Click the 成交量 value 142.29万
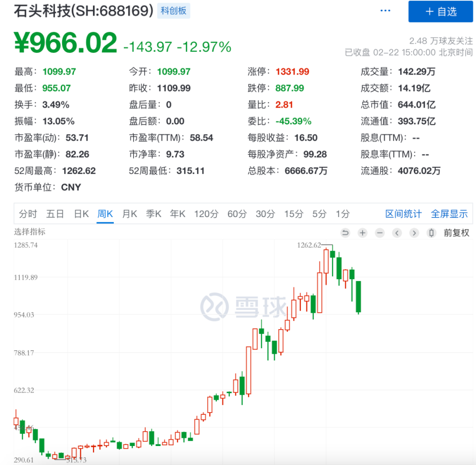The height and width of the screenshot is (465, 476). click(x=416, y=72)
